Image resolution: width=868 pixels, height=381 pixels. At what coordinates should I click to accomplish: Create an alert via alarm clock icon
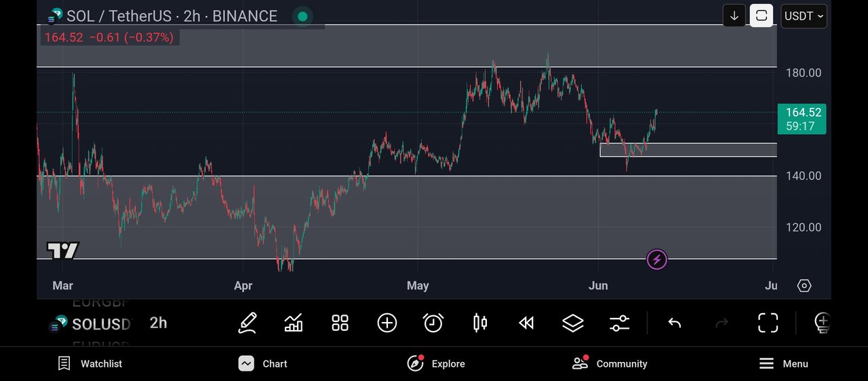coord(433,323)
